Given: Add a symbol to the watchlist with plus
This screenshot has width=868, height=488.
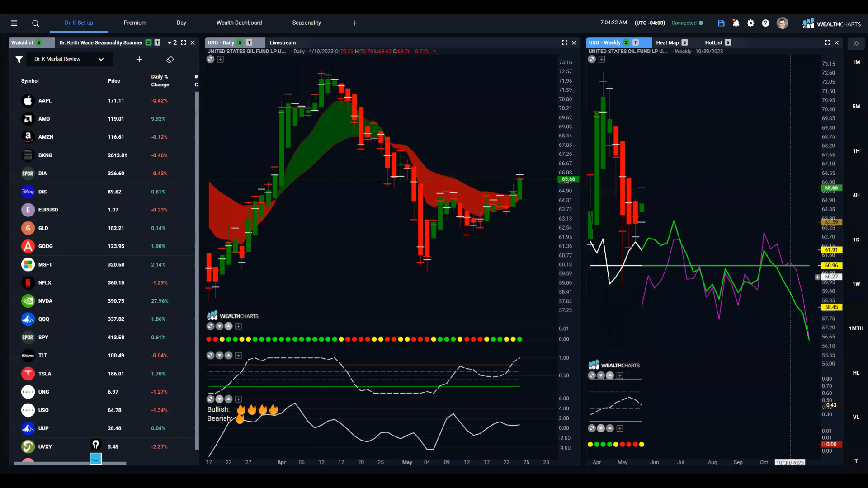Looking at the screenshot, I should [x=139, y=59].
